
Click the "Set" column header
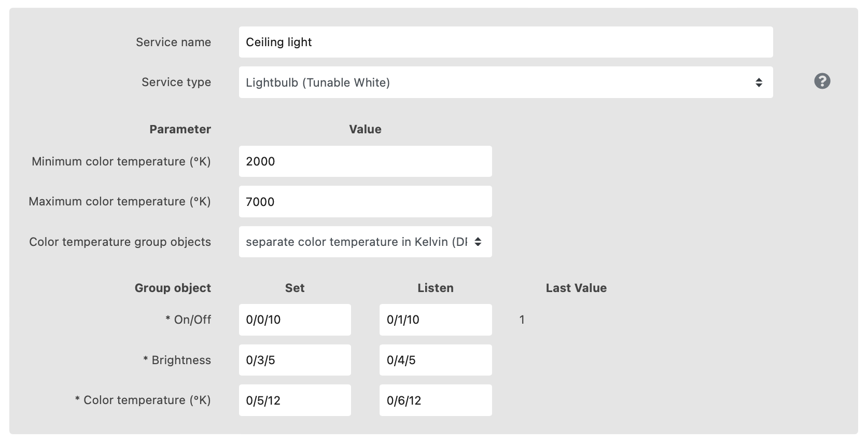(295, 288)
